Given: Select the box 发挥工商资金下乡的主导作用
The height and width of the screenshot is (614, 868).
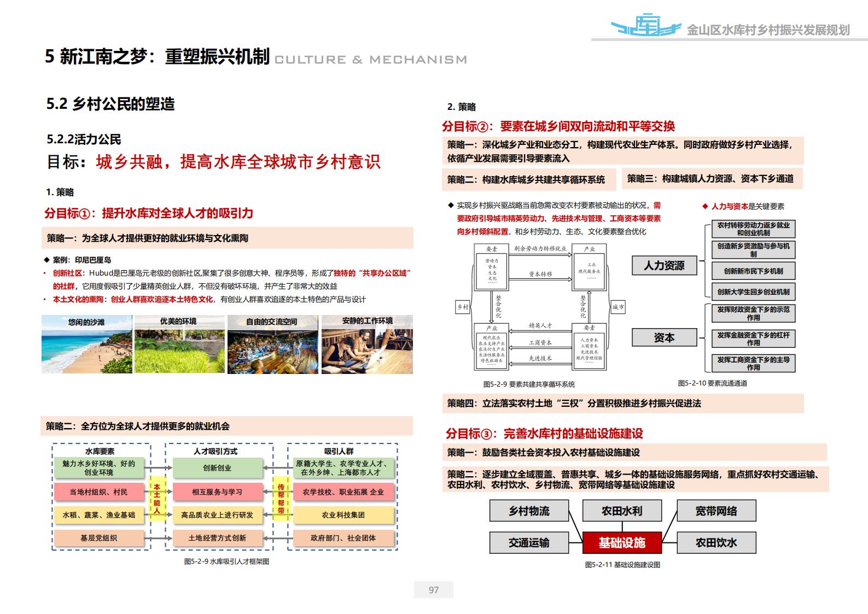Looking at the screenshot, I should 754,364.
